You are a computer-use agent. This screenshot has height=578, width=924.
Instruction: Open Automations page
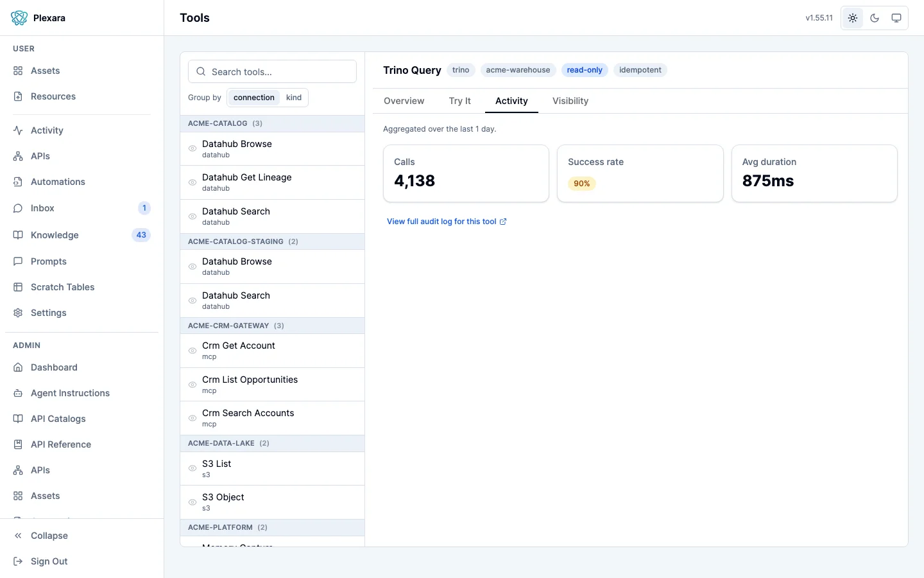pyautogui.click(x=81, y=182)
